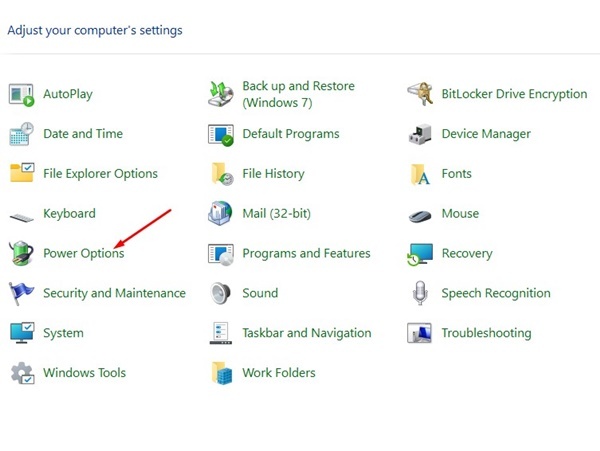Open the Speech Recognition link
This screenshot has height=451, width=600.
point(496,293)
